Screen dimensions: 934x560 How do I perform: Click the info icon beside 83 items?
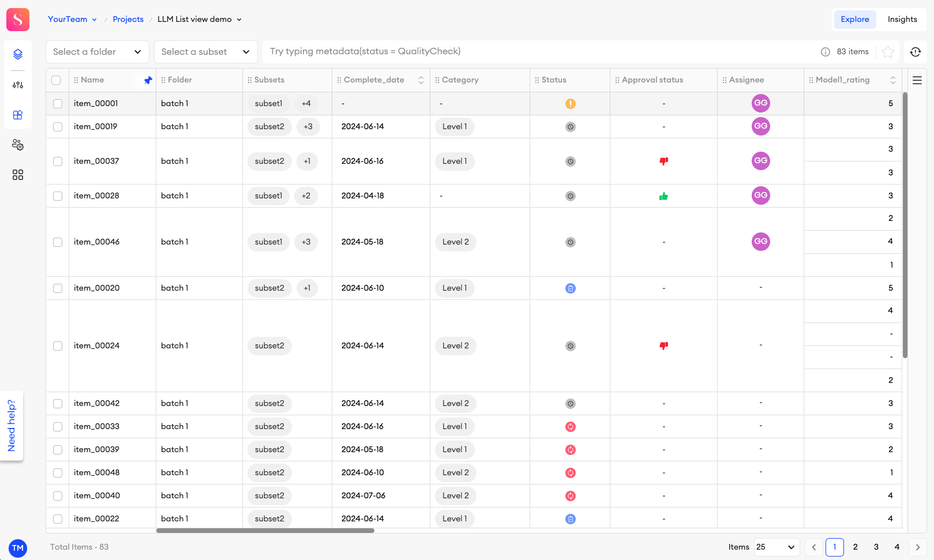826,52
